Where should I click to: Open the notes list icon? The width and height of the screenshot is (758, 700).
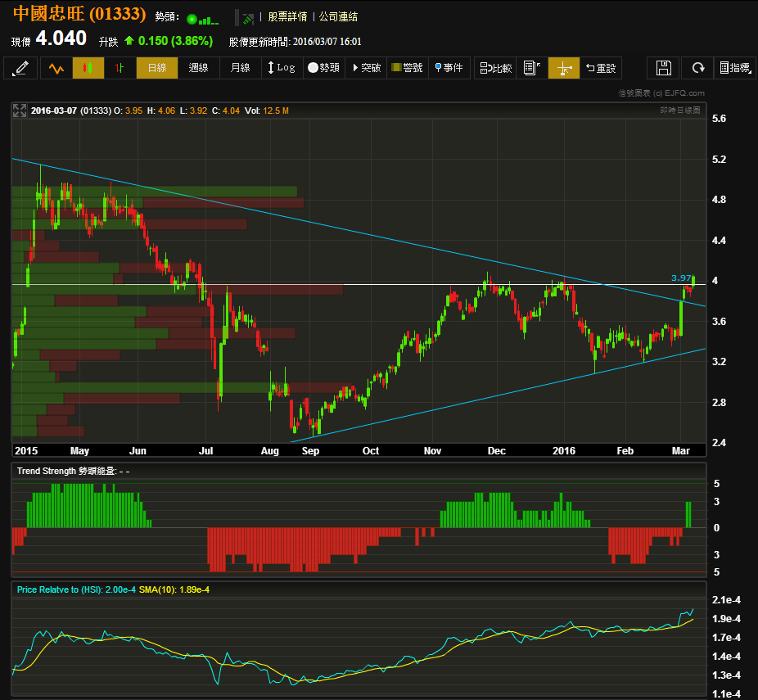531,68
